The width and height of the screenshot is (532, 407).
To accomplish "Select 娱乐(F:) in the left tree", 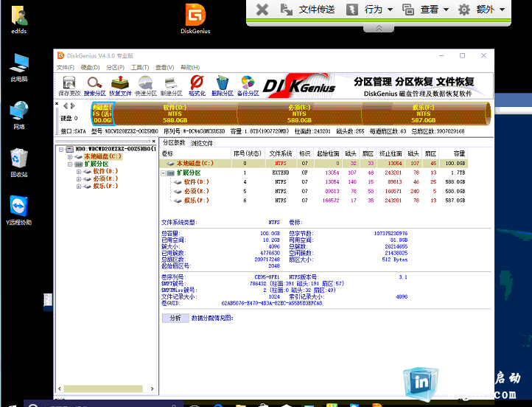I will tap(105, 186).
